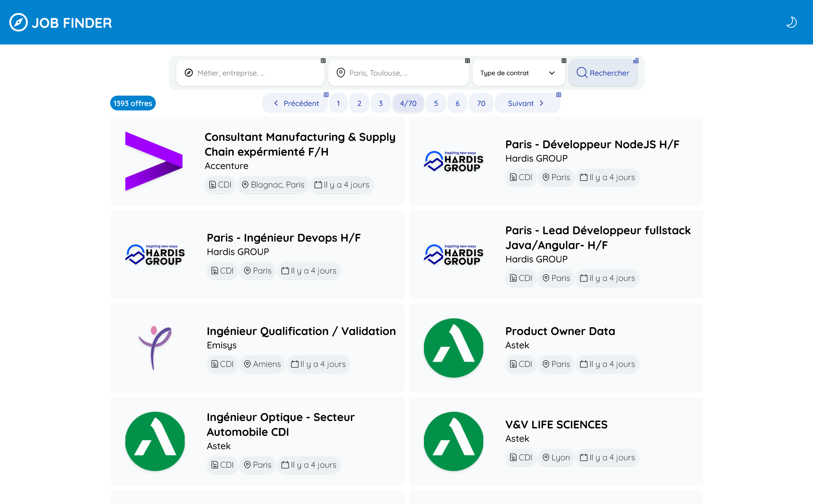Select page 5 in pagination
The image size is (813, 504).
(x=436, y=103)
